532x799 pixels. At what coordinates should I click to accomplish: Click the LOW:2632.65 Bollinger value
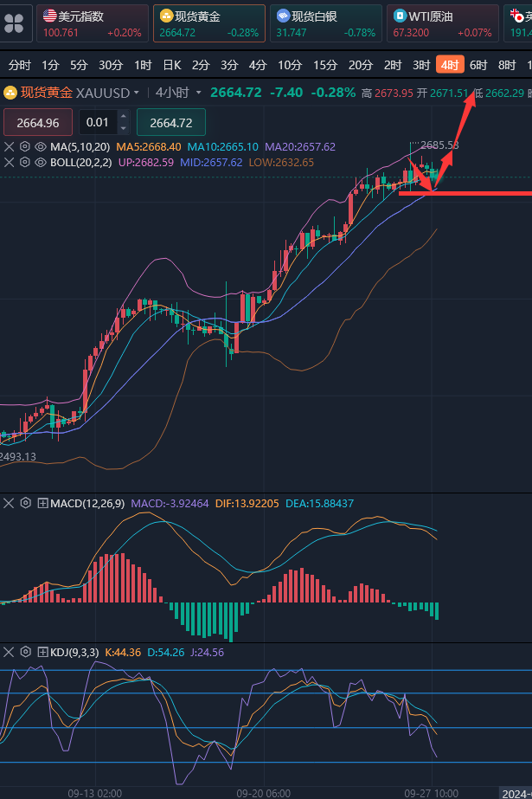tap(281, 163)
